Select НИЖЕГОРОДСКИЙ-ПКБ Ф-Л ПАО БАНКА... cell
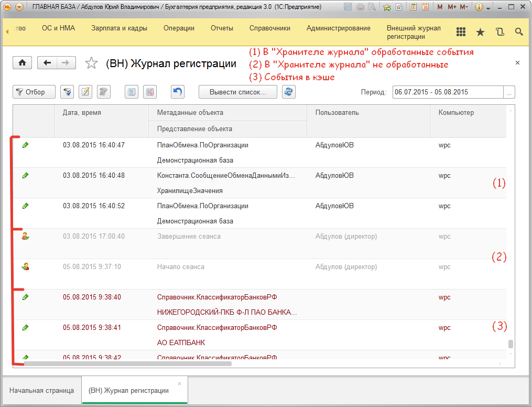The height and width of the screenshot is (407, 532). [x=227, y=312]
